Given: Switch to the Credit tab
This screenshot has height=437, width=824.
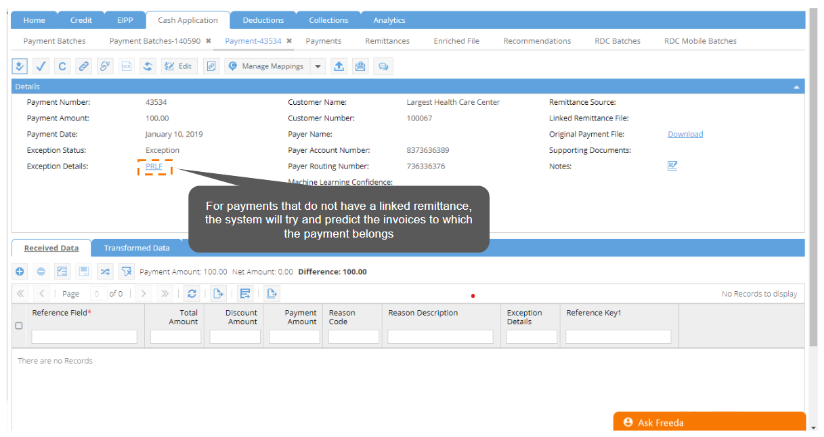Looking at the screenshot, I should point(81,20).
